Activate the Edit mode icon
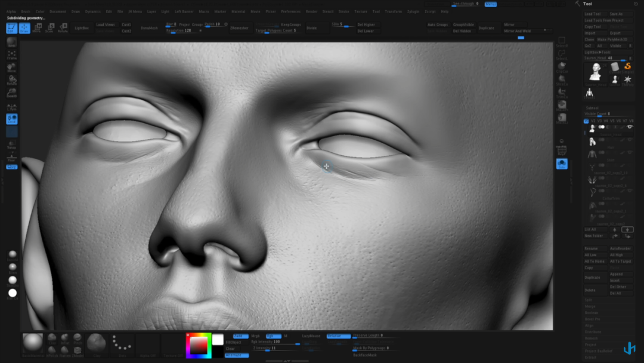The height and width of the screenshot is (363, 644). tap(11, 28)
